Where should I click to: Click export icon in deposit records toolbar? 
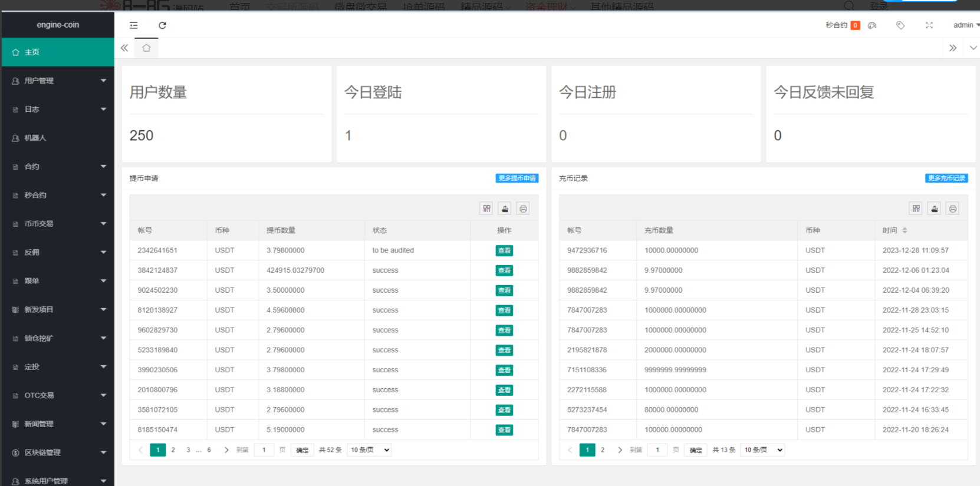pyautogui.click(x=934, y=209)
